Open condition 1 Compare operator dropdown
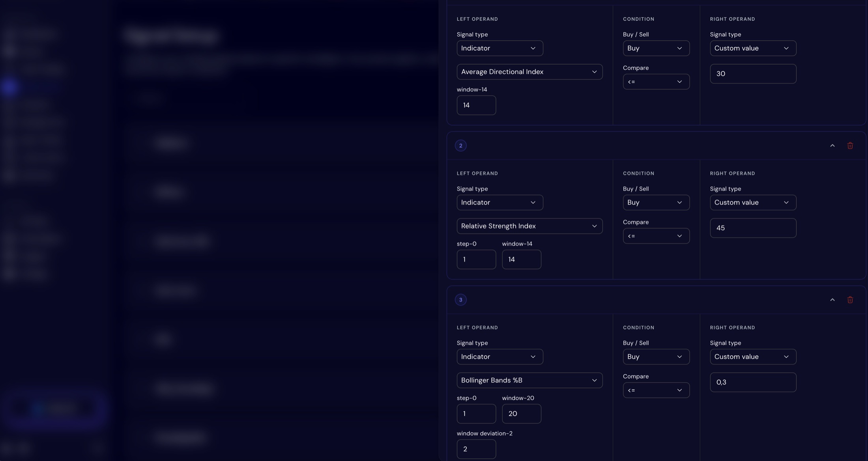Screen dimensions: 868x461 pyautogui.click(x=656, y=82)
